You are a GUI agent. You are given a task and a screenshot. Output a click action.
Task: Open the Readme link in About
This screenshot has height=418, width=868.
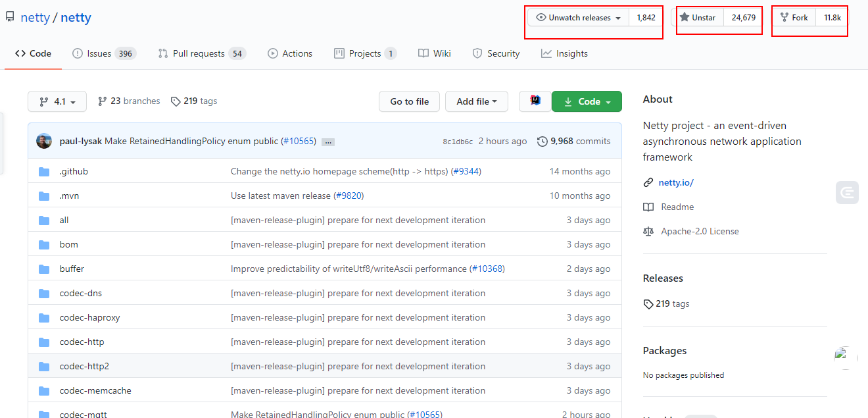pyautogui.click(x=677, y=207)
